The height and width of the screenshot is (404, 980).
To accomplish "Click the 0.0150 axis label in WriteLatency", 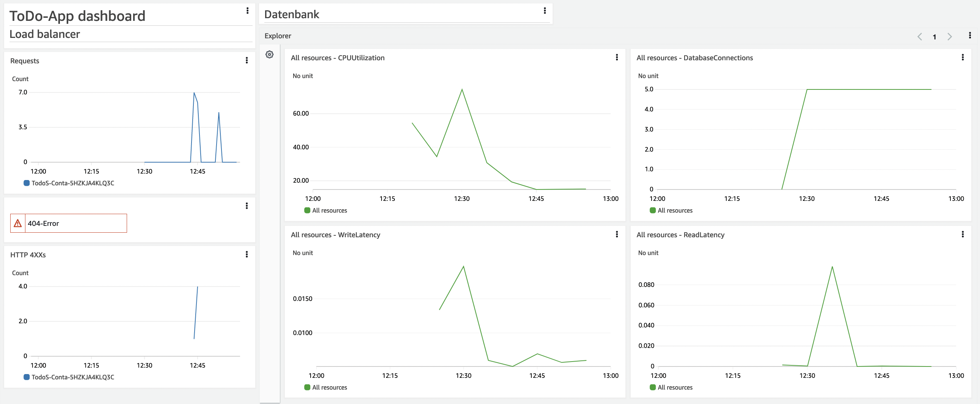I will coord(302,299).
